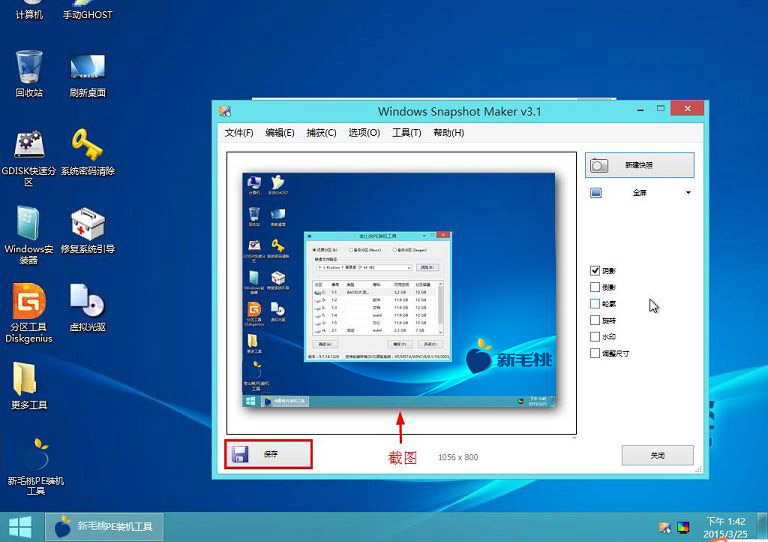Click the 保存 save button
768x542 pixels.
coord(268,454)
